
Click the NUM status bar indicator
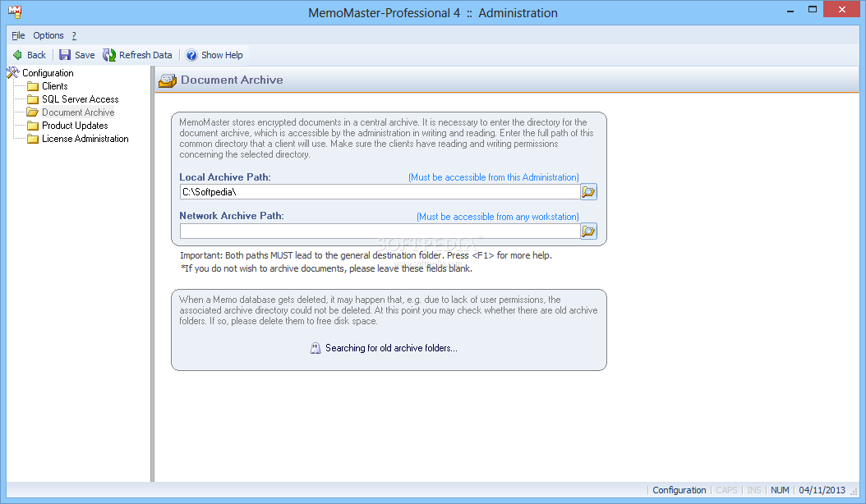pos(780,490)
